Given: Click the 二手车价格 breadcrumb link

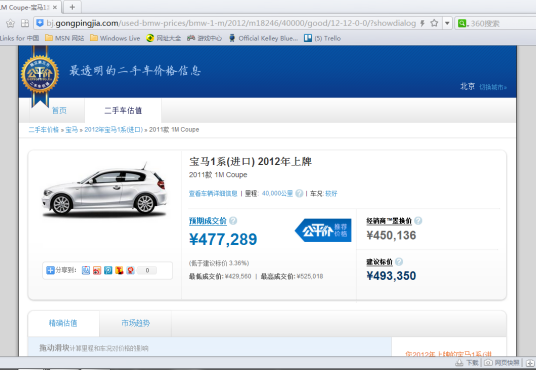Looking at the screenshot, I should click(43, 130).
